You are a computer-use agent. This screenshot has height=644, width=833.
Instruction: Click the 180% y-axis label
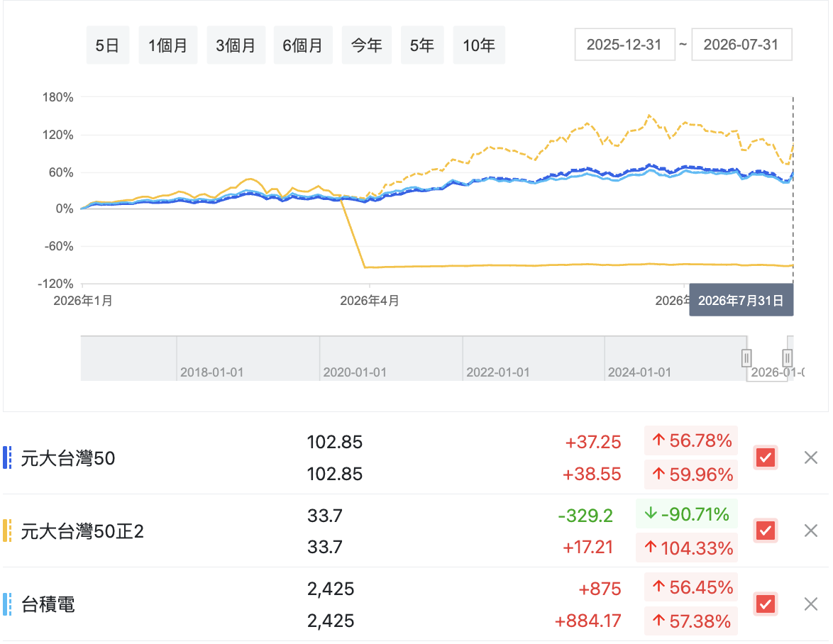point(58,97)
